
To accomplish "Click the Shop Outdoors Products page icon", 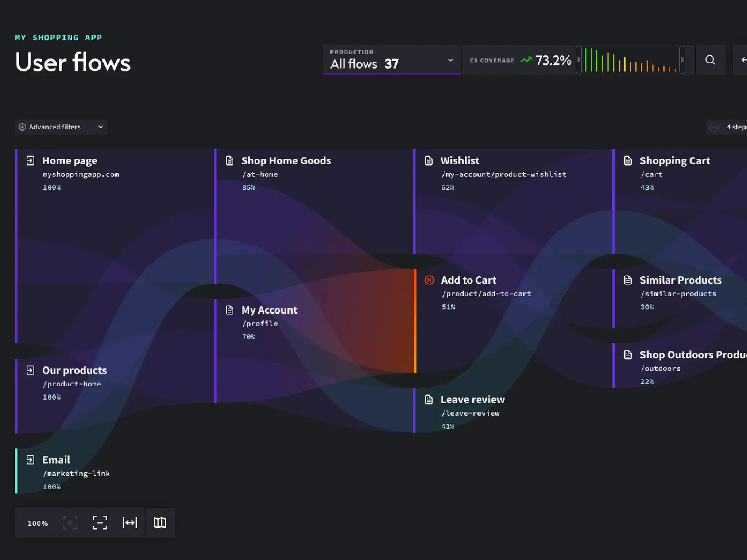I will (x=628, y=355).
